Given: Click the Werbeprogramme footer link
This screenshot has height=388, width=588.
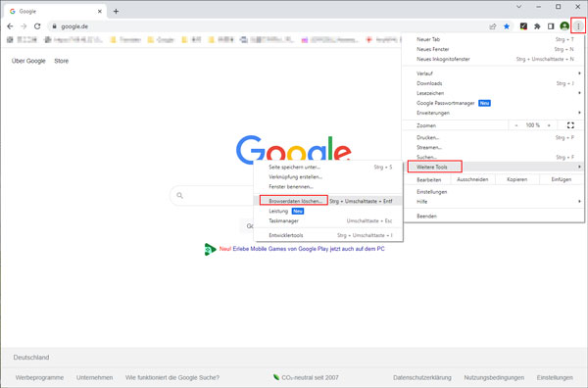Looking at the screenshot, I should coord(39,377).
